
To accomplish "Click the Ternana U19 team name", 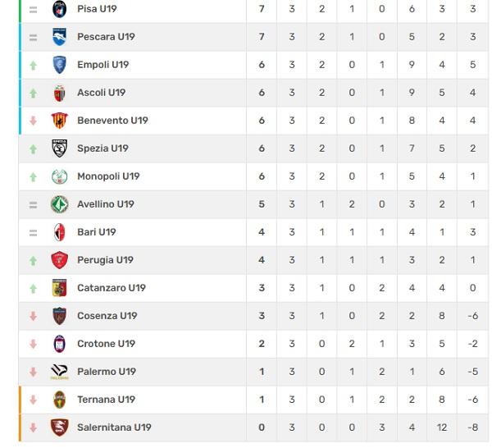I will [x=106, y=400].
